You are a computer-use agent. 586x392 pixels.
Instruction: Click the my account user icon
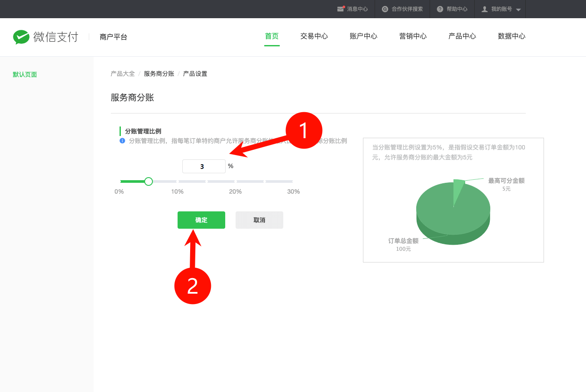[x=485, y=9]
